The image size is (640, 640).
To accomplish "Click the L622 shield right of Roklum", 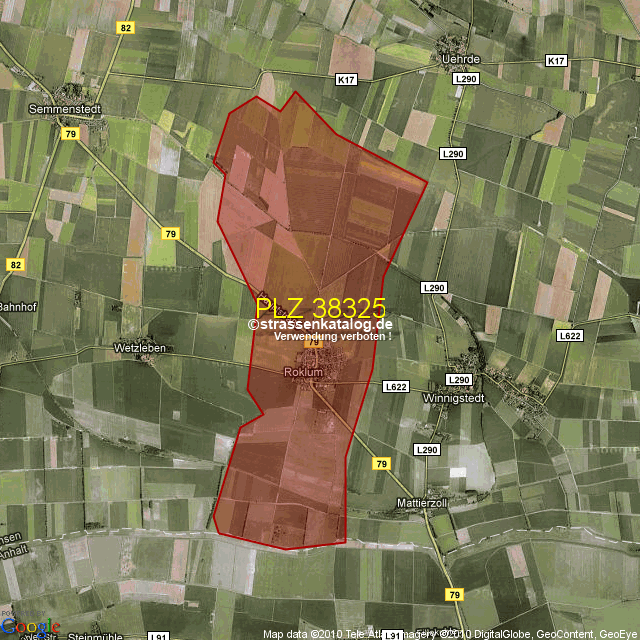I will click(x=396, y=386).
